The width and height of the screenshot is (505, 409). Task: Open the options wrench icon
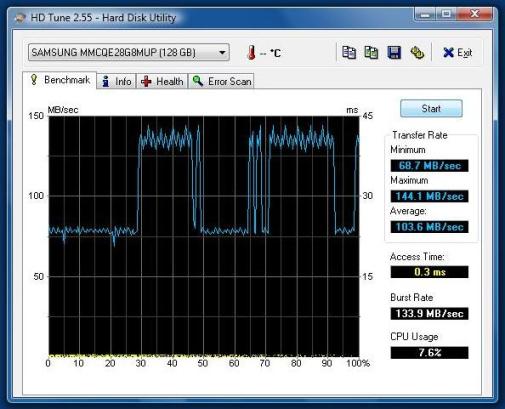(x=417, y=52)
